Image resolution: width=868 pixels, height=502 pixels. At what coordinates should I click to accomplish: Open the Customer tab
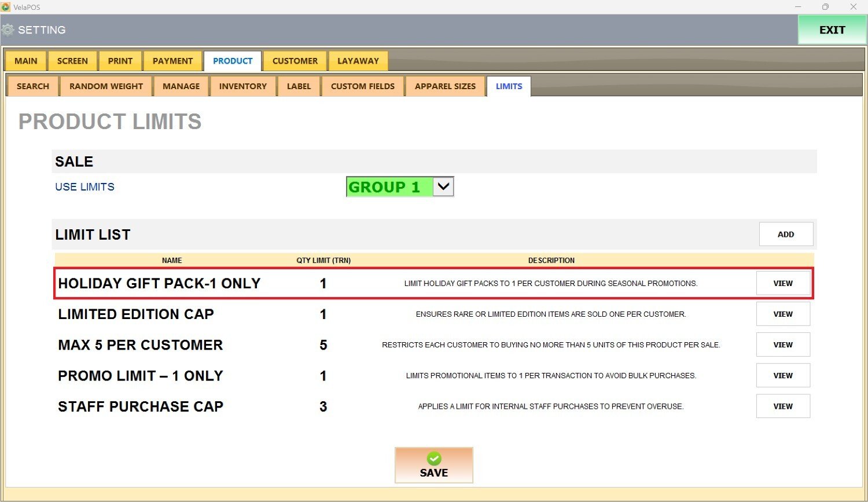coord(295,61)
